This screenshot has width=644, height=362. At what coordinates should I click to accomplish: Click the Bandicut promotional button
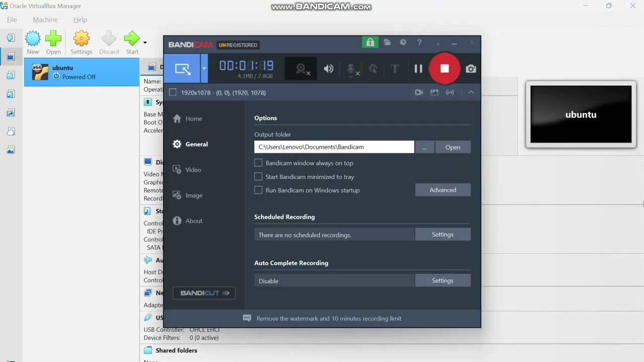coord(204,293)
